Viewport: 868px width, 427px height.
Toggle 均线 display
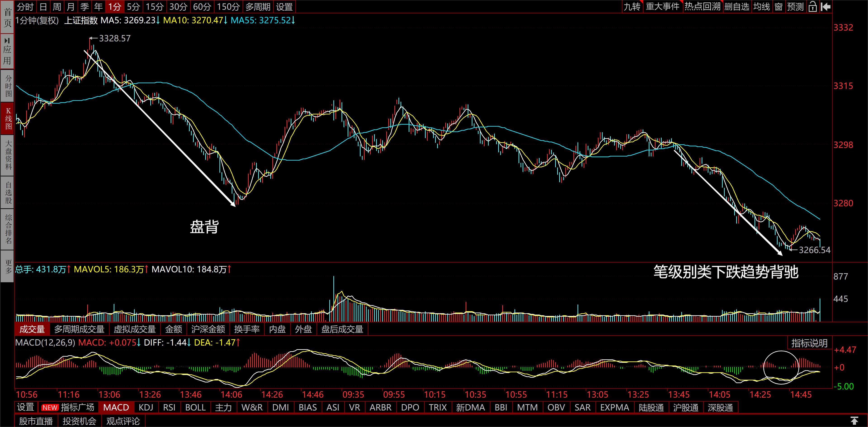tap(762, 7)
